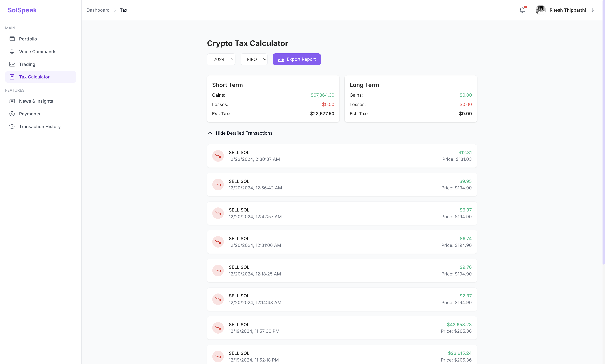
Task: Open user menu arrow next to Ritesh Thipparthi
Action: 592,10
